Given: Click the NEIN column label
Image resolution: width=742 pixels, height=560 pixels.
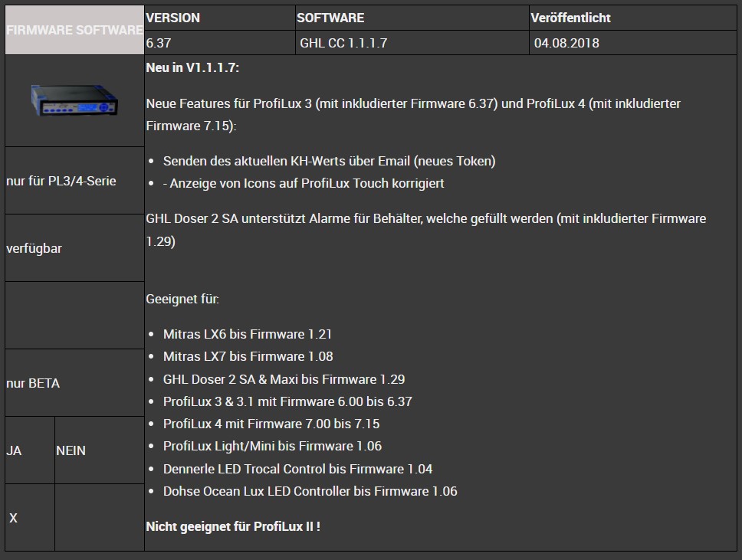Looking at the screenshot, I should (71, 450).
